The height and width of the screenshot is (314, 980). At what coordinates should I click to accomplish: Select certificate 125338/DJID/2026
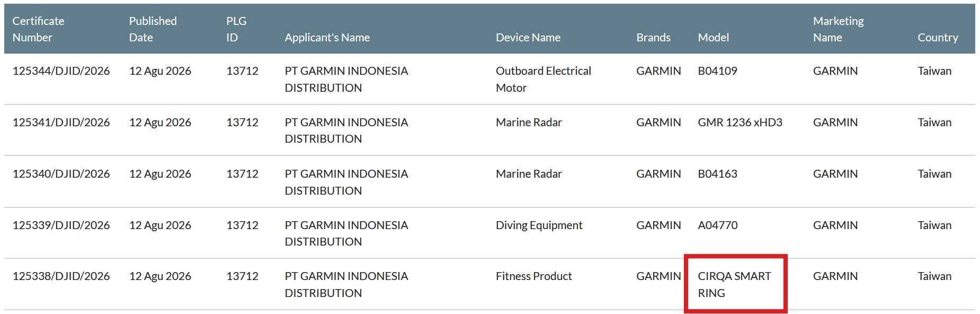(61, 276)
